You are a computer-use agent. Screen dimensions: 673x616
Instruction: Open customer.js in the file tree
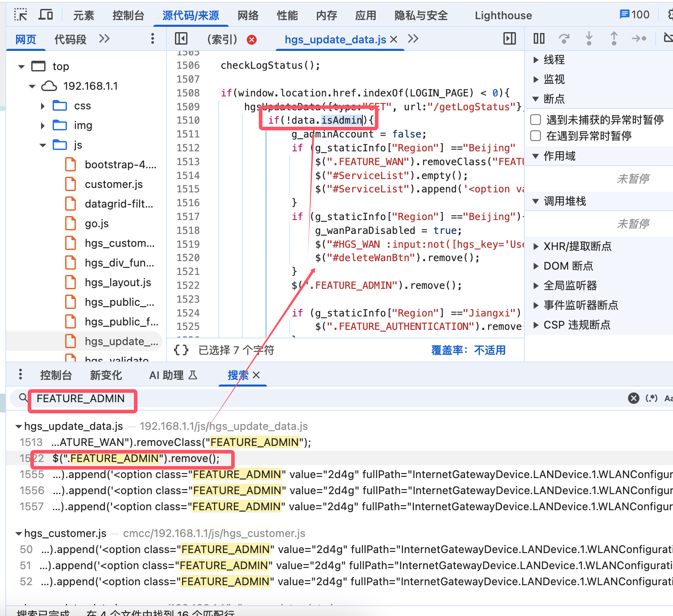pos(114,184)
